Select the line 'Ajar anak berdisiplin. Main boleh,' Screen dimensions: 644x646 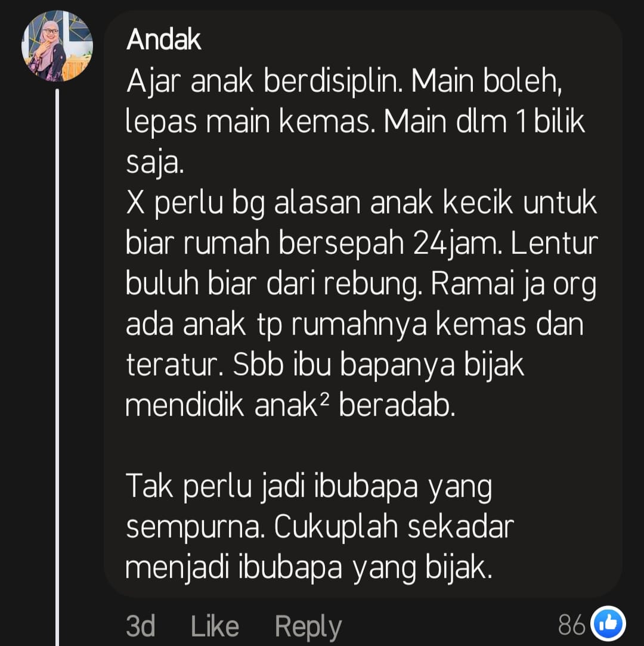coord(344,82)
